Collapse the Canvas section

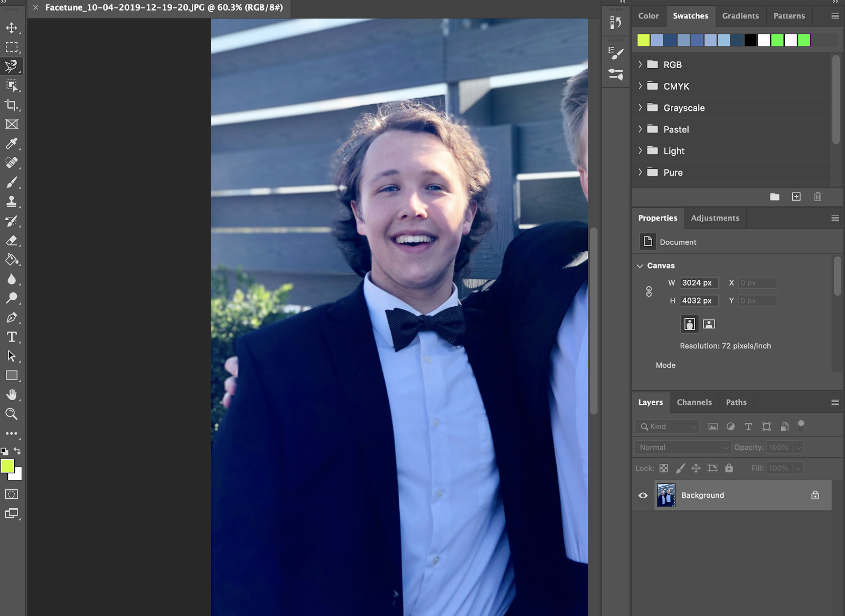pyautogui.click(x=640, y=266)
